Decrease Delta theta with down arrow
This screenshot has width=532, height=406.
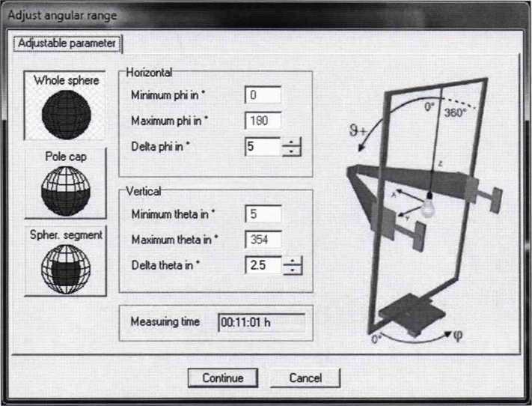pos(292,269)
